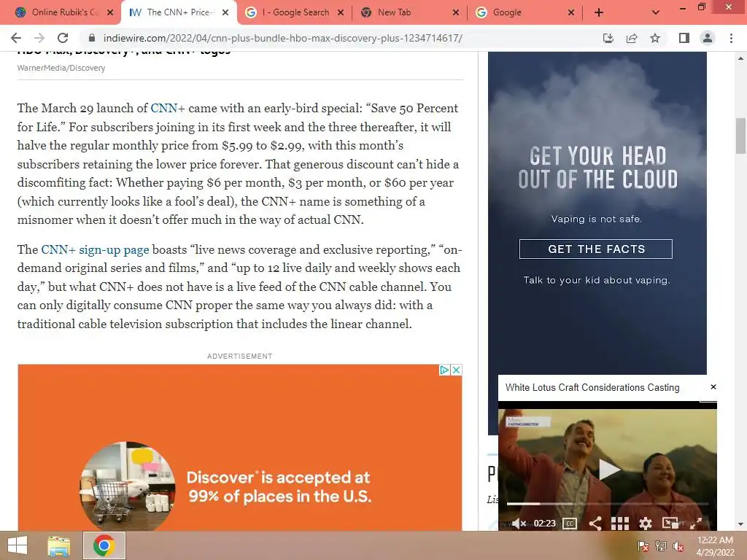Expand the tab search dropdown
Screen dimensions: 747x560
(x=656, y=12)
